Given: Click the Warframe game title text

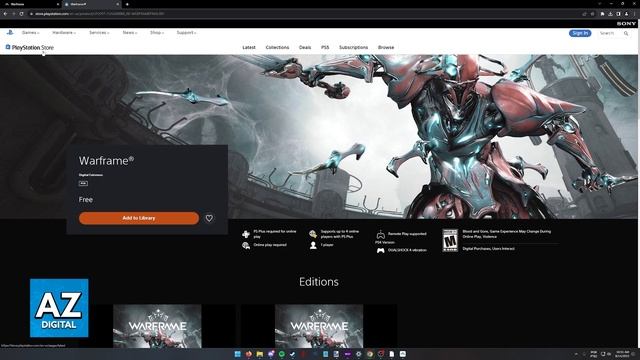Looking at the screenshot, I should pos(106,160).
